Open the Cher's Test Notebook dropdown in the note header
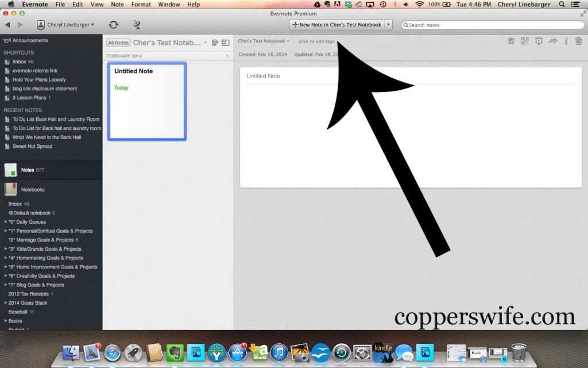This screenshot has height=368, width=588. [264, 41]
